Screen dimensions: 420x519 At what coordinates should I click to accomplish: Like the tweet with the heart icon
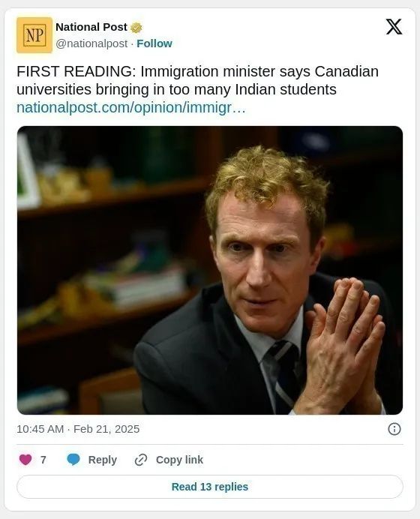pos(25,460)
